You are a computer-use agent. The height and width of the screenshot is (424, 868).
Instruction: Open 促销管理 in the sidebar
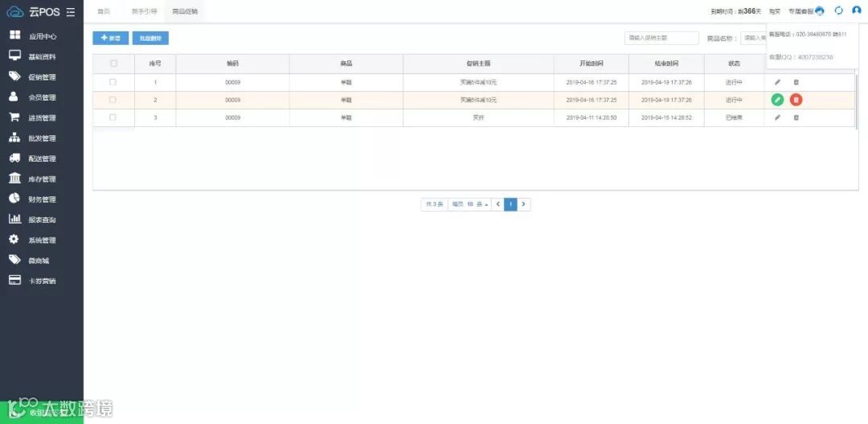pos(42,77)
